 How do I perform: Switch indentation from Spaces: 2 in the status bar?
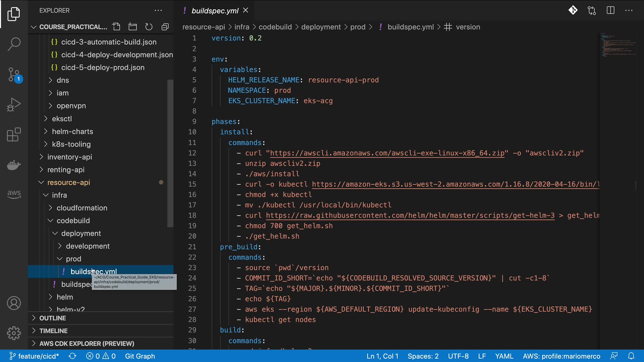click(423, 356)
